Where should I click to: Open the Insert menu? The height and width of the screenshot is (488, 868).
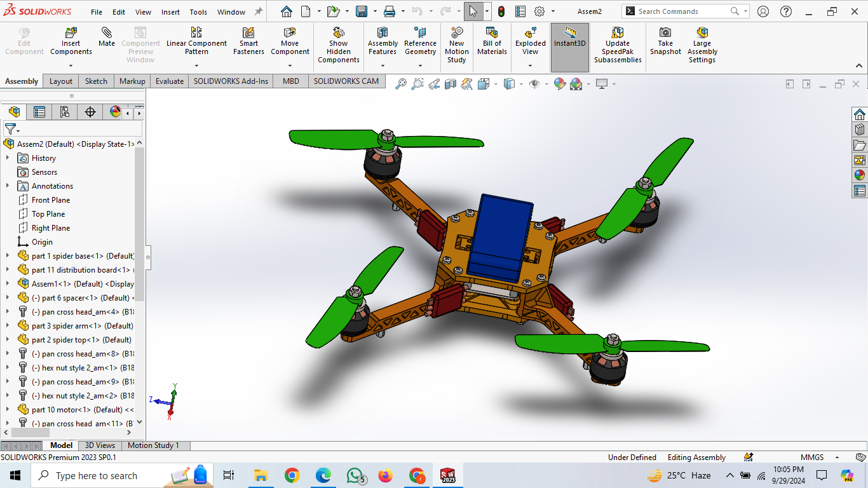[x=170, y=12]
